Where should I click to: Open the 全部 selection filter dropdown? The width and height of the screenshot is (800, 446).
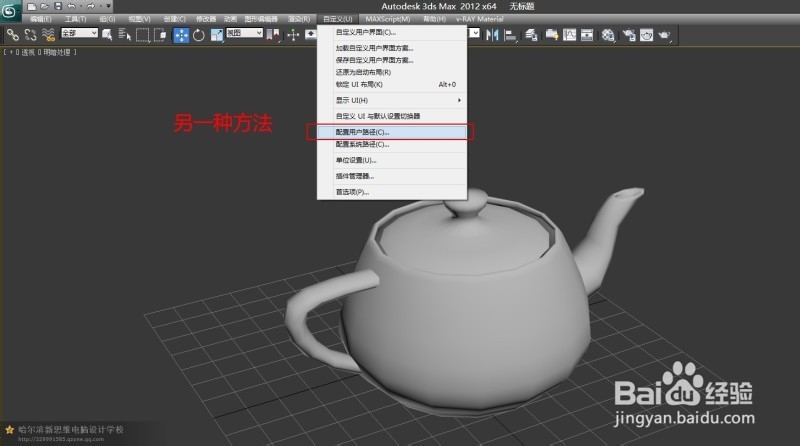pyautogui.click(x=80, y=34)
